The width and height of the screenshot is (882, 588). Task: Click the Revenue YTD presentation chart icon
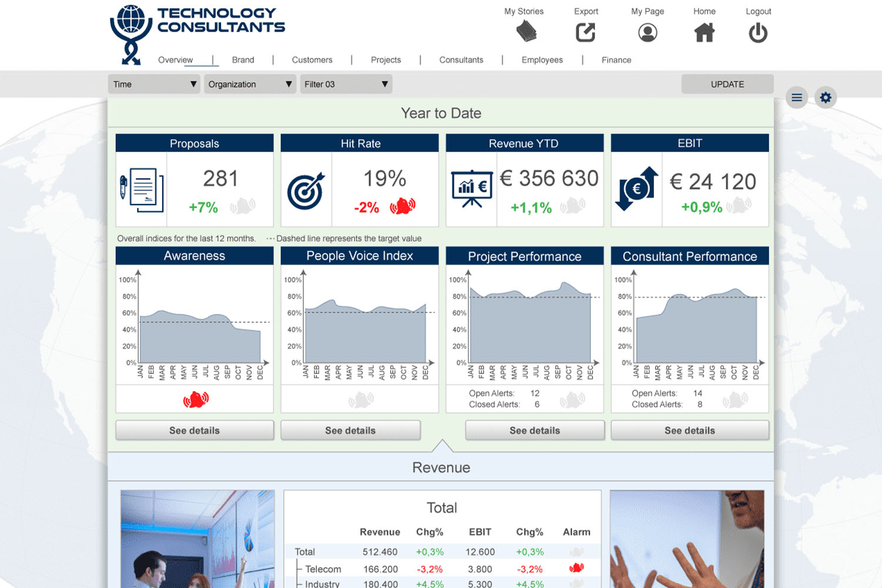click(x=472, y=189)
